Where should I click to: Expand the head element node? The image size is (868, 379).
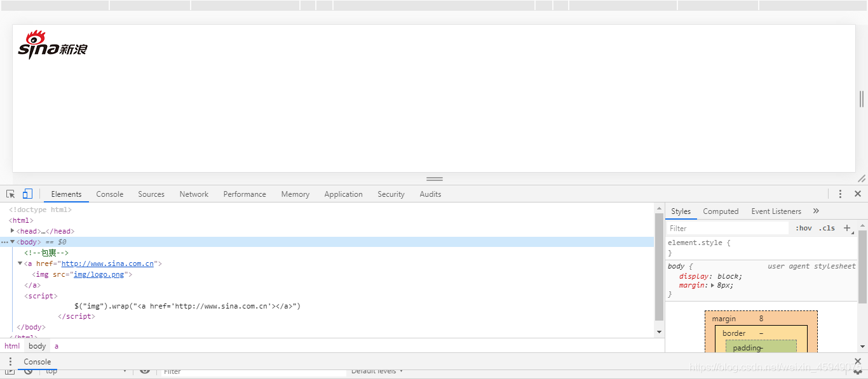(13, 231)
